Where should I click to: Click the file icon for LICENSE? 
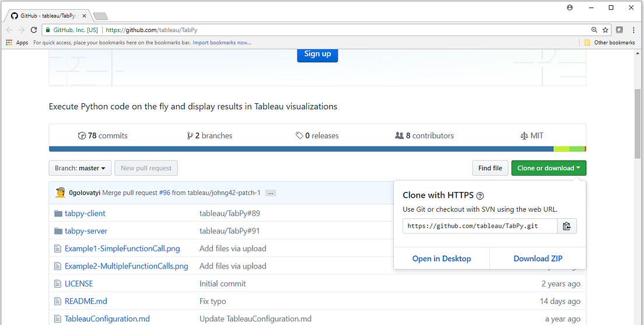click(x=58, y=284)
